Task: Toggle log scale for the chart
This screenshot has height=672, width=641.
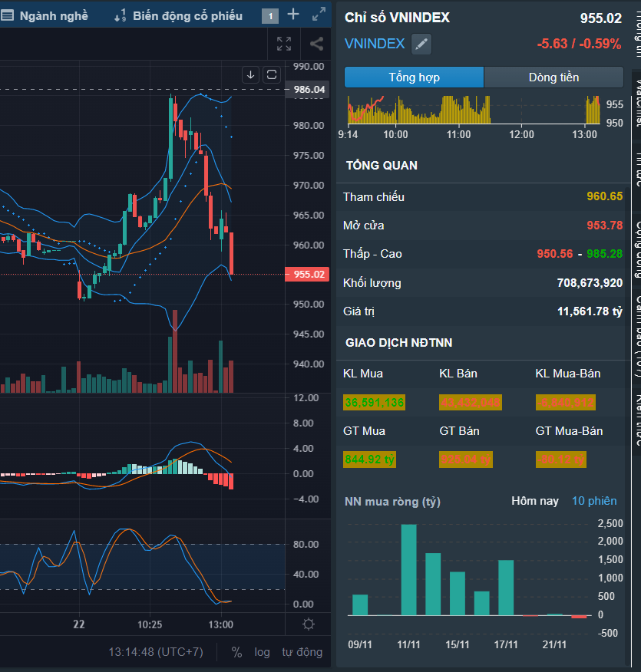Action: [x=263, y=652]
